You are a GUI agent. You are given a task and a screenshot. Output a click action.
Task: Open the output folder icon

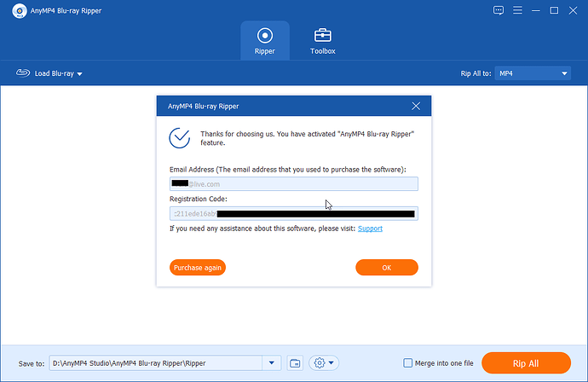pyautogui.click(x=295, y=363)
